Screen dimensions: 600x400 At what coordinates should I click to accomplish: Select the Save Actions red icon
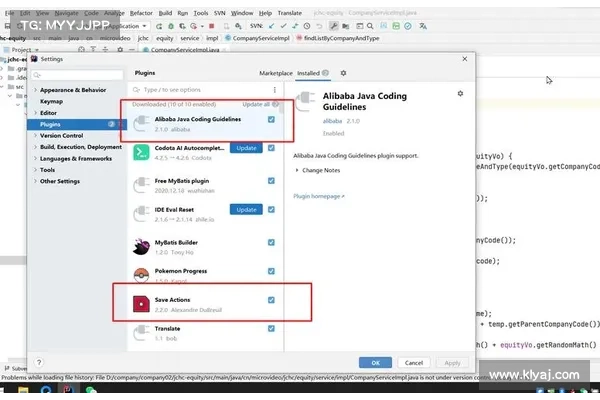point(141,304)
